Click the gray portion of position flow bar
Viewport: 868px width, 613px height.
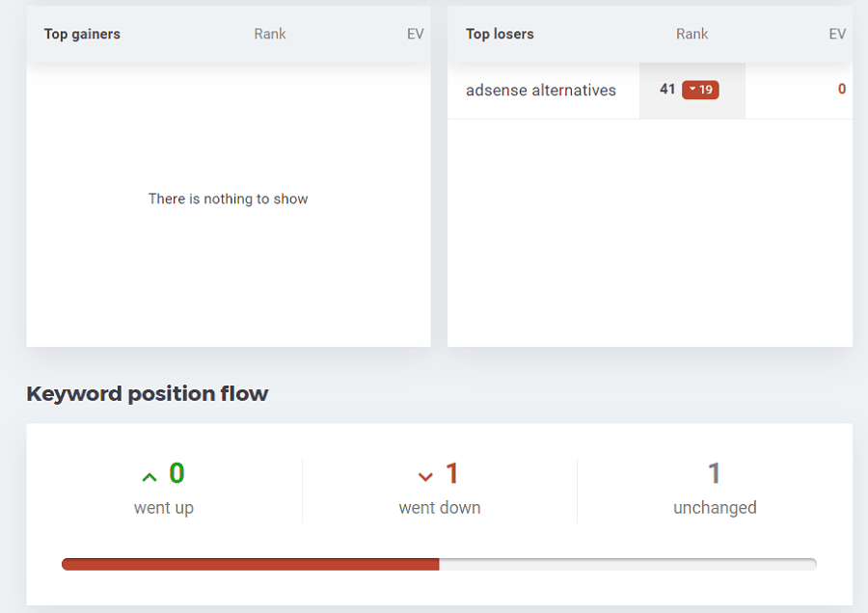tap(628, 564)
